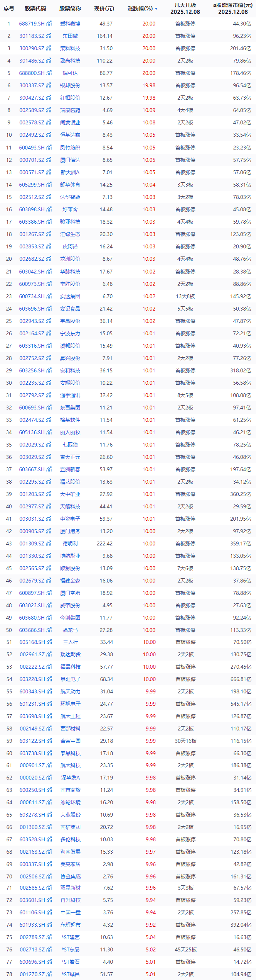Sort by the 现价(元) column header
The height and width of the screenshot is (980, 256).
(104, 8)
